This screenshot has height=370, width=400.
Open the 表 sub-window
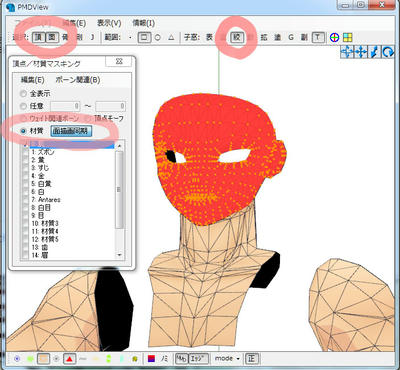(209, 37)
